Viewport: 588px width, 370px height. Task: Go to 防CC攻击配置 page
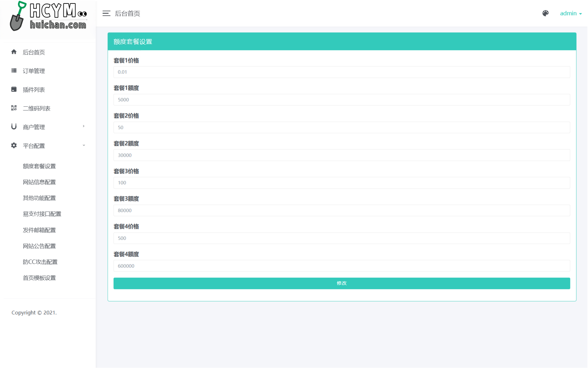[40, 262]
